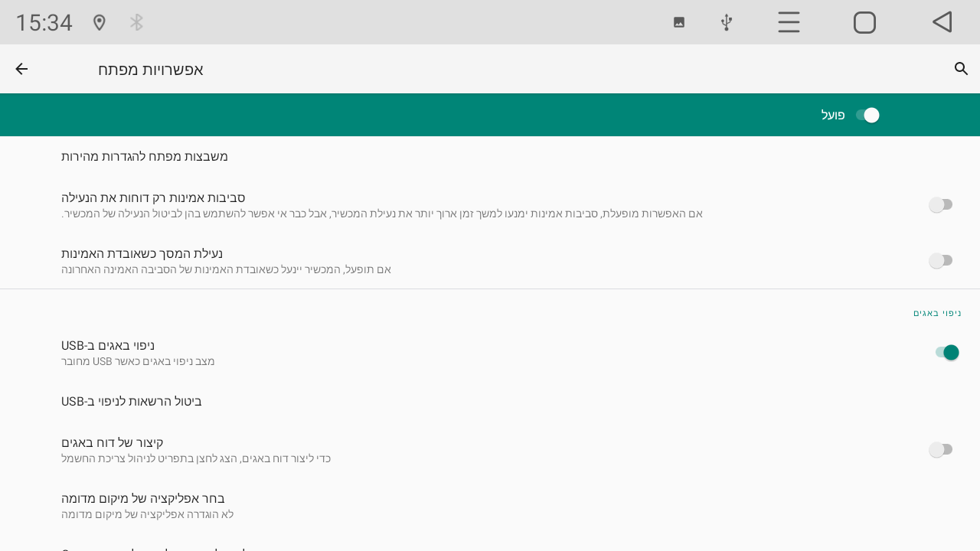Tap the back arrow in the settings header

point(21,69)
